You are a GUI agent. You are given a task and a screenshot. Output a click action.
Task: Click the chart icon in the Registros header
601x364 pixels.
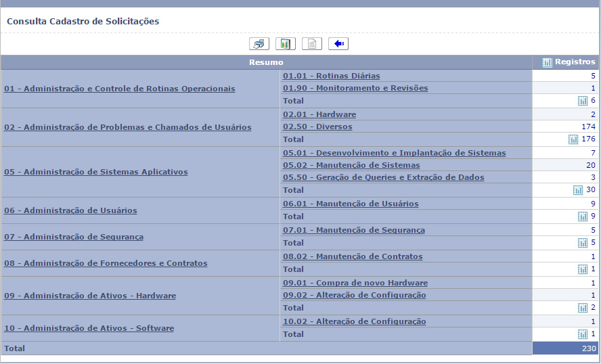(x=548, y=62)
